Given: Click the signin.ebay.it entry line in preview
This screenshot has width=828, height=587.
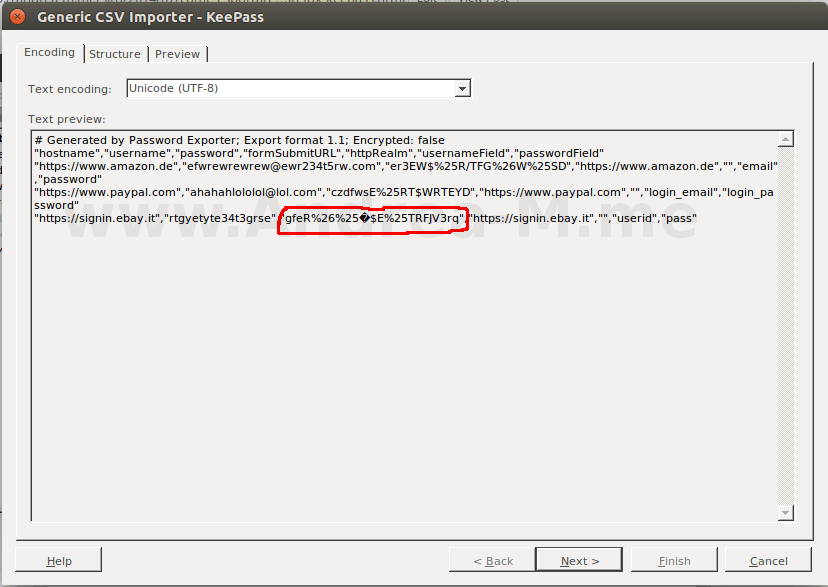Looking at the screenshot, I should [x=365, y=218].
